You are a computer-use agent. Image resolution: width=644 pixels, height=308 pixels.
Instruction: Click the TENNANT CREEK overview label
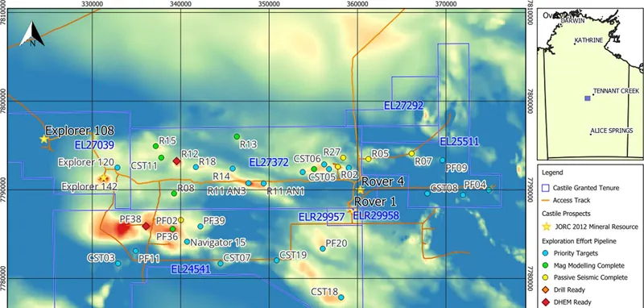(616, 91)
